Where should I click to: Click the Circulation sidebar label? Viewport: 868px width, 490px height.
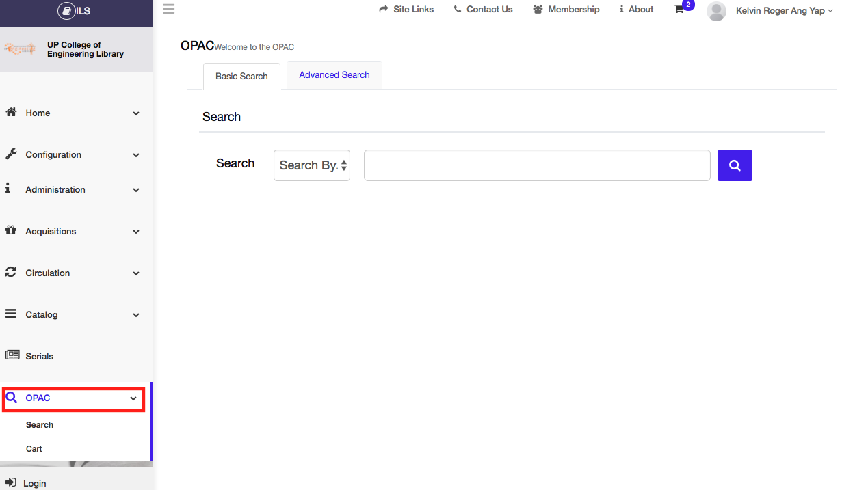coord(48,273)
